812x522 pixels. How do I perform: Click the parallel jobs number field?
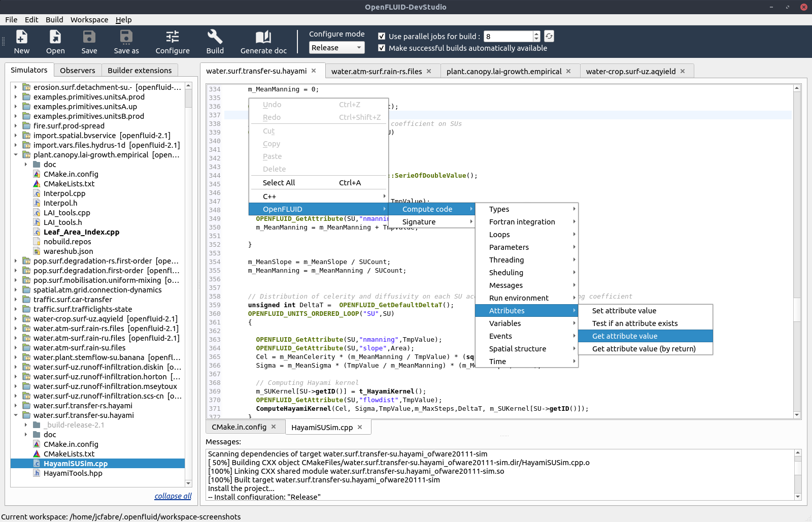[x=508, y=36]
